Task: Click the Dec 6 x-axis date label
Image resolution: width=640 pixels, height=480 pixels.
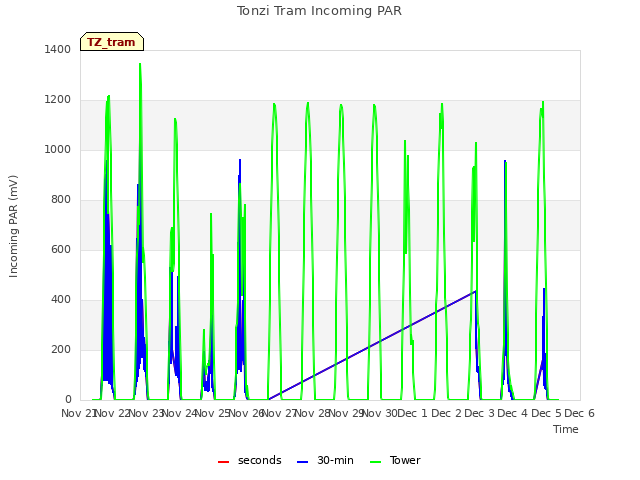Action: point(579,413)
